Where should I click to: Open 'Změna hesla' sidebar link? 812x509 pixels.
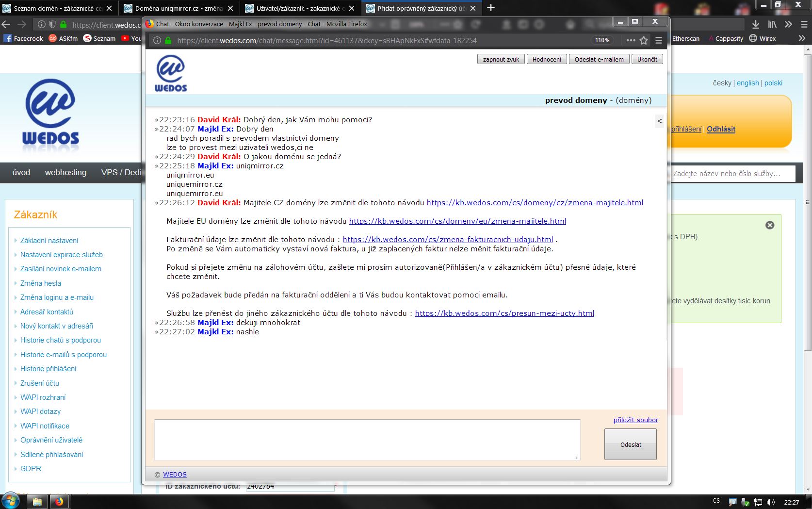pos(41,283)
